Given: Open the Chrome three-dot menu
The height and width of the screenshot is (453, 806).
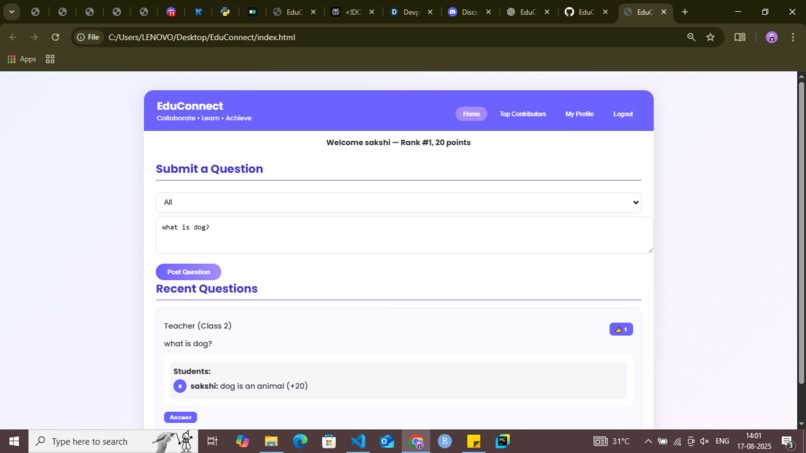Looking at the screenshot, I should (793, 37).
